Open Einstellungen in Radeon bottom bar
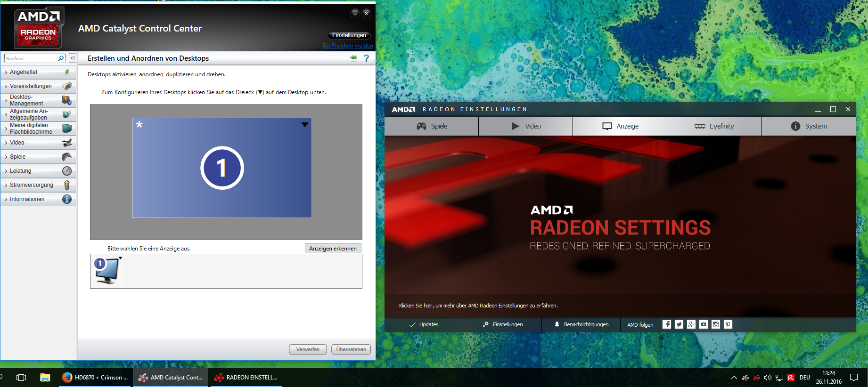868x387 pixels. [x=502, y=324]
